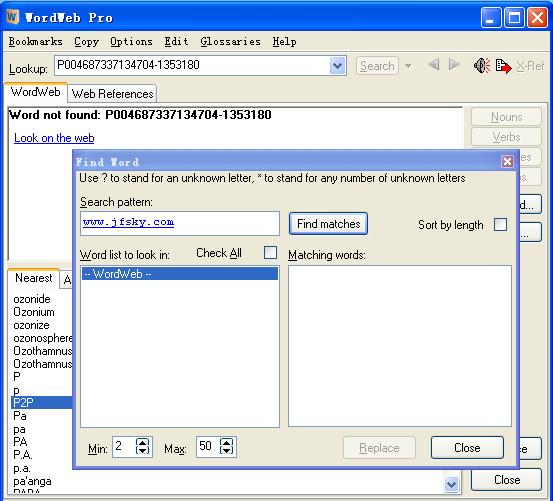Click the X-Ref toolbar button
Screen dimensions: 553x501
coord(530,66)
